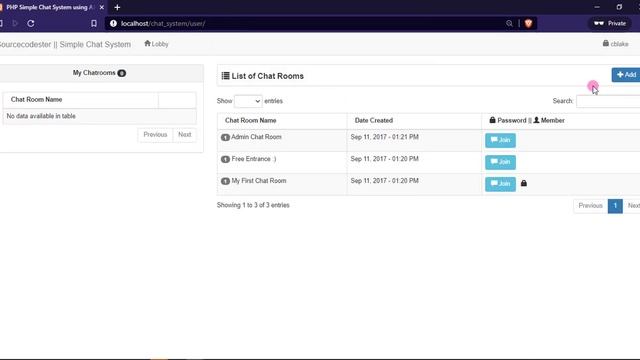
Task: Click member count badge of My First Chat Room
Action: (225, 181)
